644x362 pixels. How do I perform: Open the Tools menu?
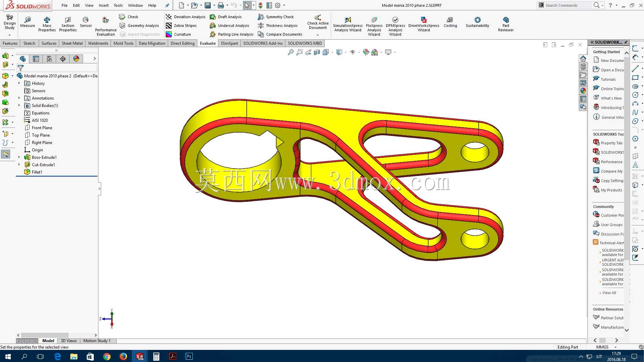(x=118, y=5)
